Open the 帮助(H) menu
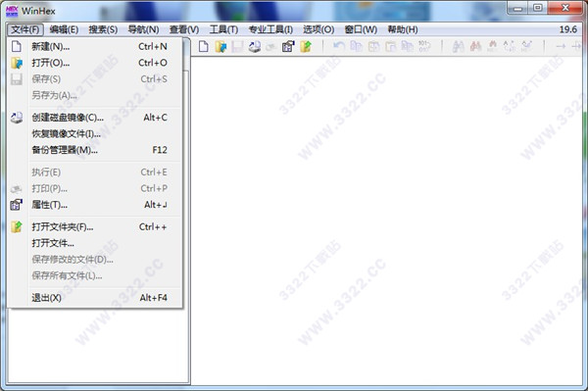 coord(403,29)
